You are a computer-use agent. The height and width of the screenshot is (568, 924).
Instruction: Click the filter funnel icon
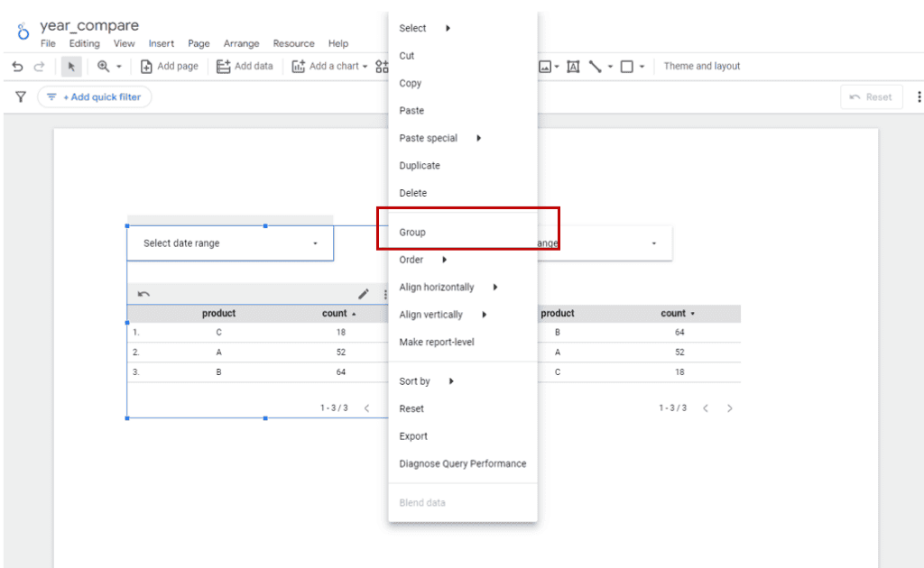21,97
